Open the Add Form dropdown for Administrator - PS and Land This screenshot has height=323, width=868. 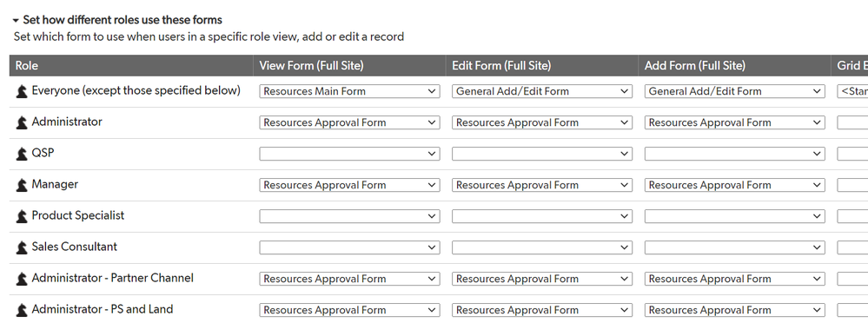[734, 310]
